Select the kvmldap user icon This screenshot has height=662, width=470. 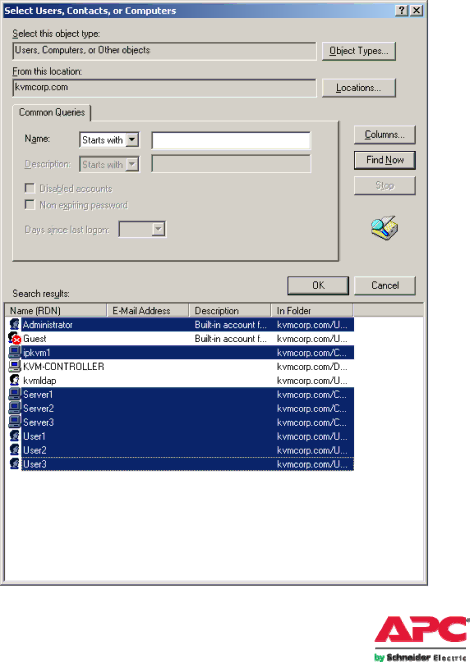[x=14, y=380]
